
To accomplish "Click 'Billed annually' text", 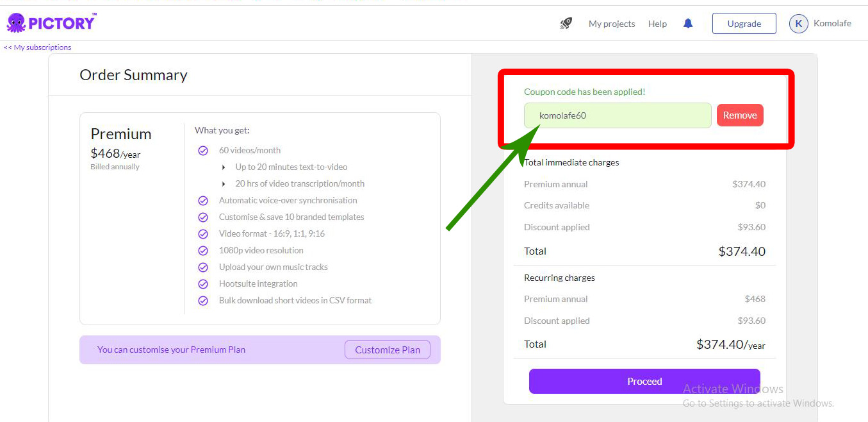I will [x=115, y=167].
